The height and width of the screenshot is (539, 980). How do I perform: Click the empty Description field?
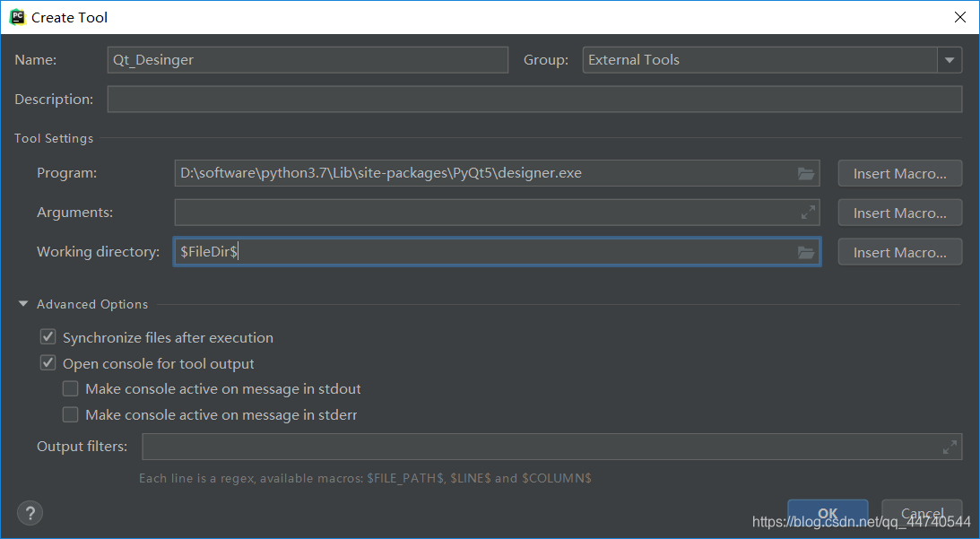(533, 99)
